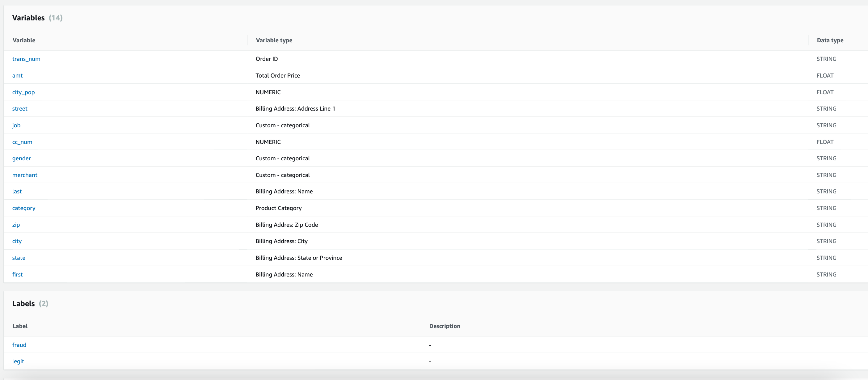Open the state variable link
The height and width of the screenshot is (380, 868).
tap(19, 258)
